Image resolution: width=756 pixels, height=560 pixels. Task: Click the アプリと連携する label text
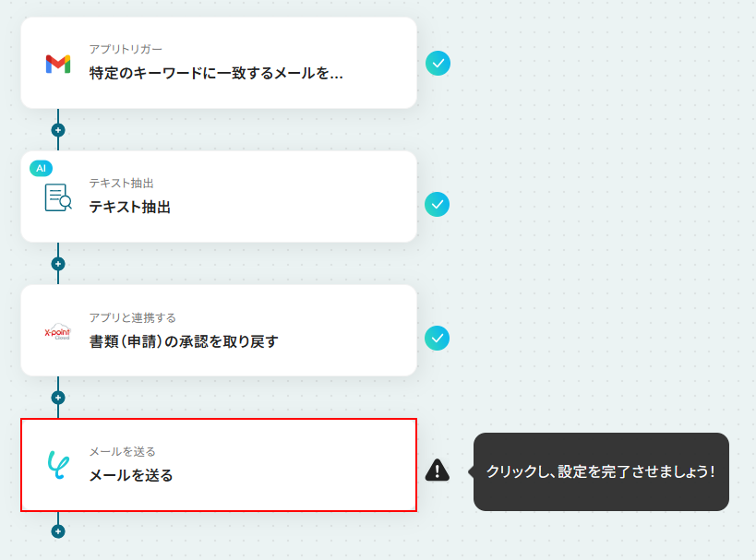(x=133, y=317)
